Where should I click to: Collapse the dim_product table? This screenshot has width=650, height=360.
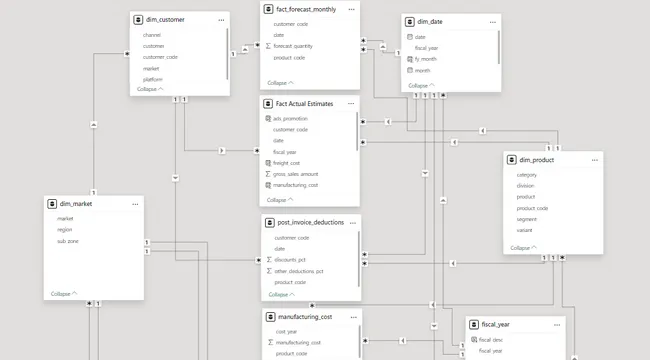point(523,248)
